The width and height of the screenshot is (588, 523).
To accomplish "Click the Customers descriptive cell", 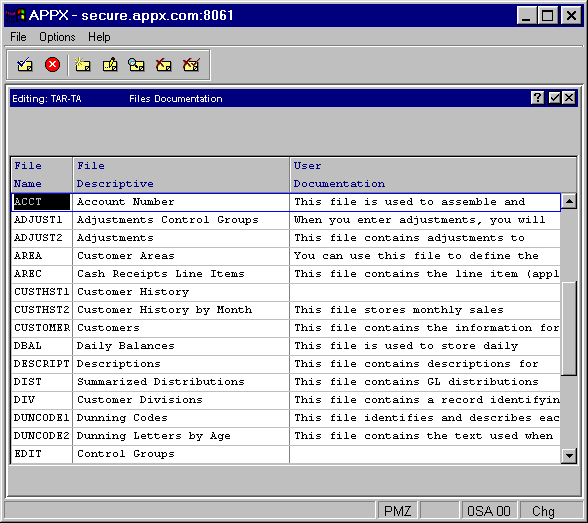I will click(x=181, y=328).
